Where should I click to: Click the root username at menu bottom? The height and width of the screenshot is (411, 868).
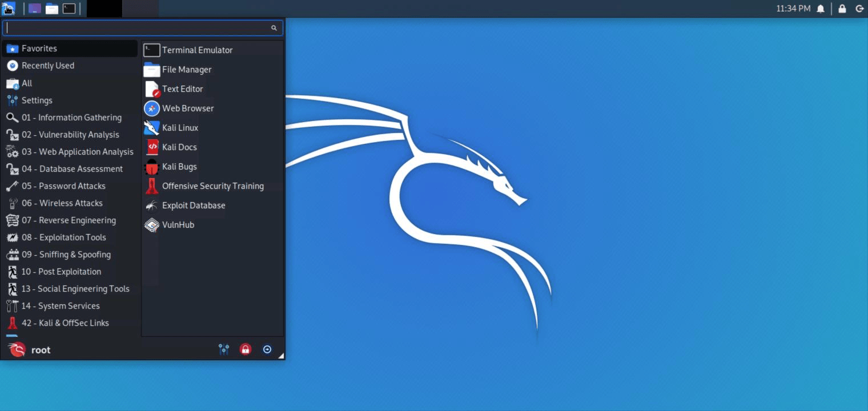point(41,349)
